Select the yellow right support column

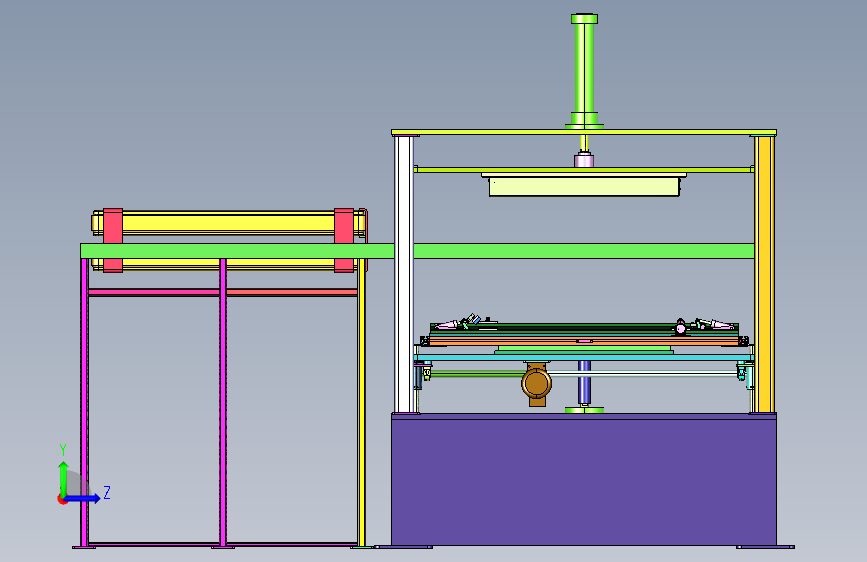coord(764,274)
